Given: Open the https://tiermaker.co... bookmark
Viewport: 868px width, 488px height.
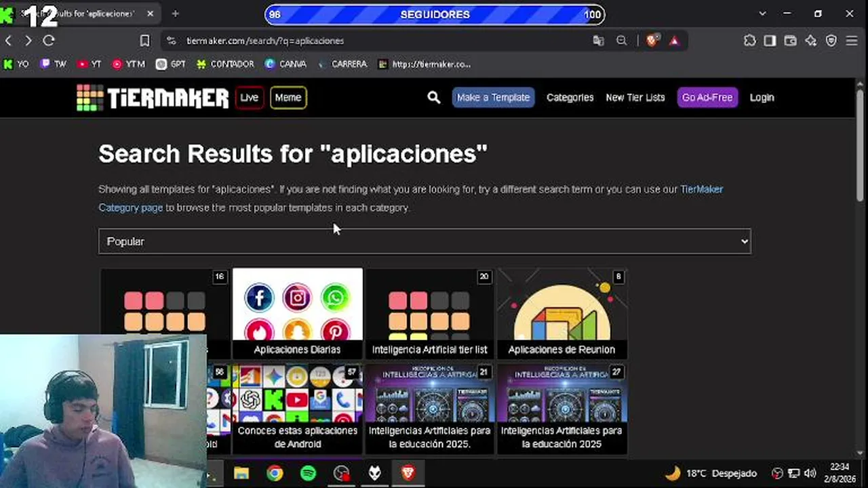Looking at the screenshot, I should click(x=424, y=64).
